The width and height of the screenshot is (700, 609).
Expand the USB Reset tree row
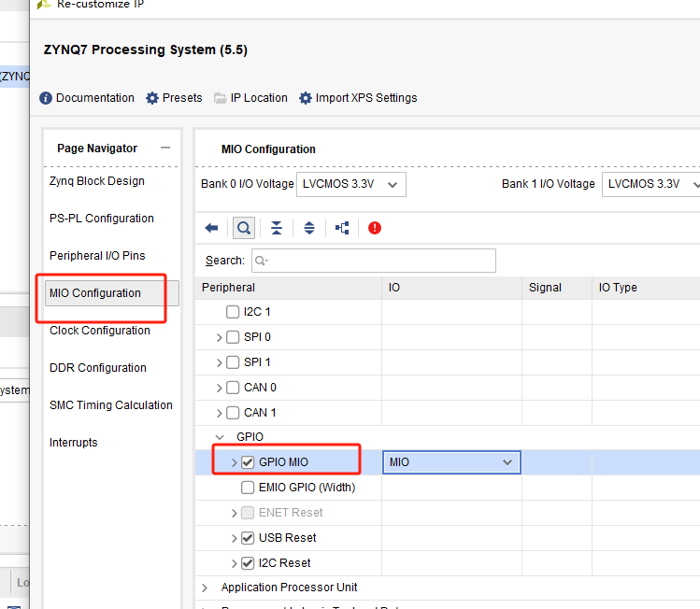tap(235, 539)
